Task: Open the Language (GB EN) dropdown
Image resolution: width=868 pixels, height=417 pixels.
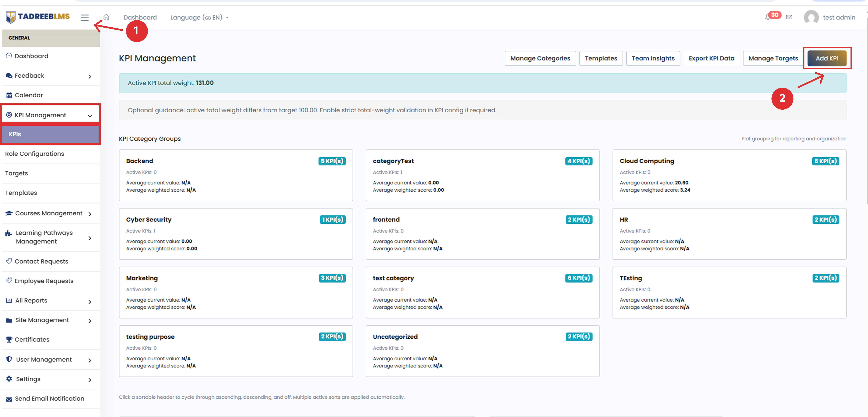Action: pos(199,17)
